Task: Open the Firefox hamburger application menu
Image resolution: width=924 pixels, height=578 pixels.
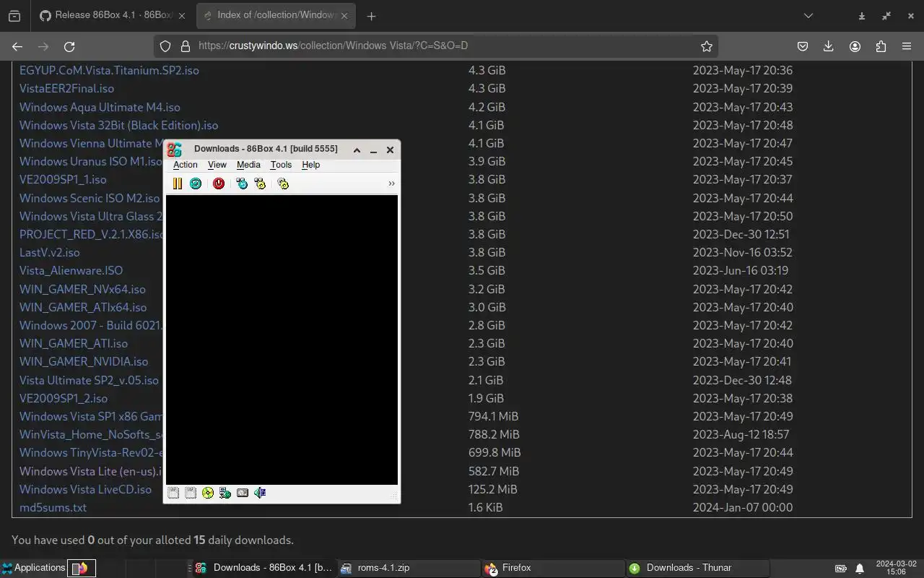Action: (907, 46)
